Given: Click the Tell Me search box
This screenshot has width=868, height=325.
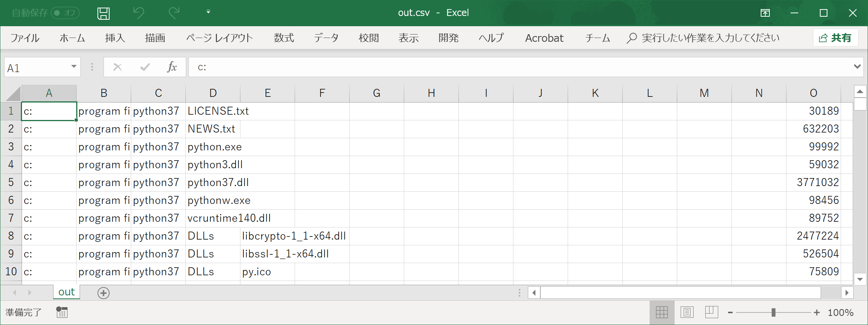Looking at the screenshot, I should pyautogui.click(x=703, y=38).
